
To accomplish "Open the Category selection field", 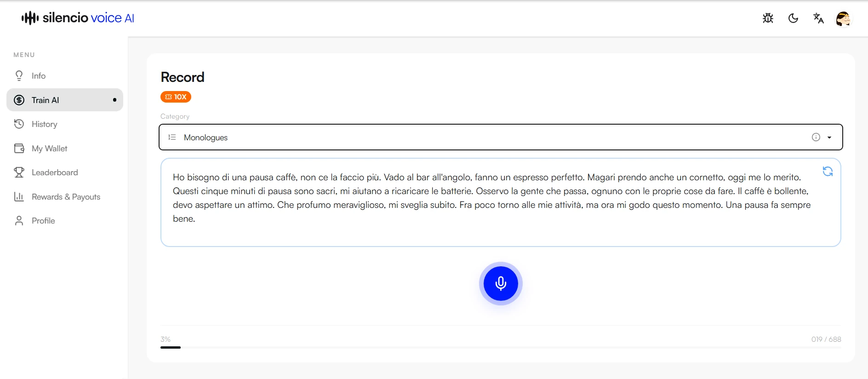I will [x=501, y=137].
